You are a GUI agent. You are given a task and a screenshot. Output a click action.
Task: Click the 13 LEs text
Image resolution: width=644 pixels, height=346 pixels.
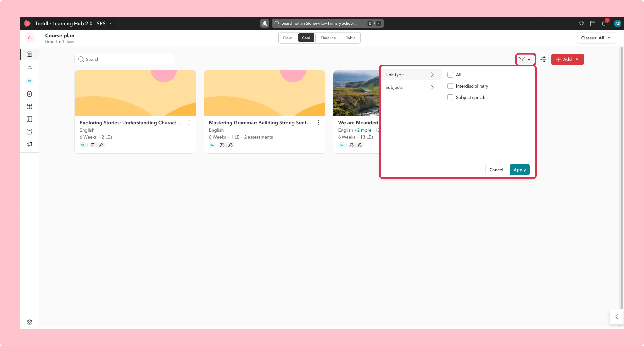[367, 137]
